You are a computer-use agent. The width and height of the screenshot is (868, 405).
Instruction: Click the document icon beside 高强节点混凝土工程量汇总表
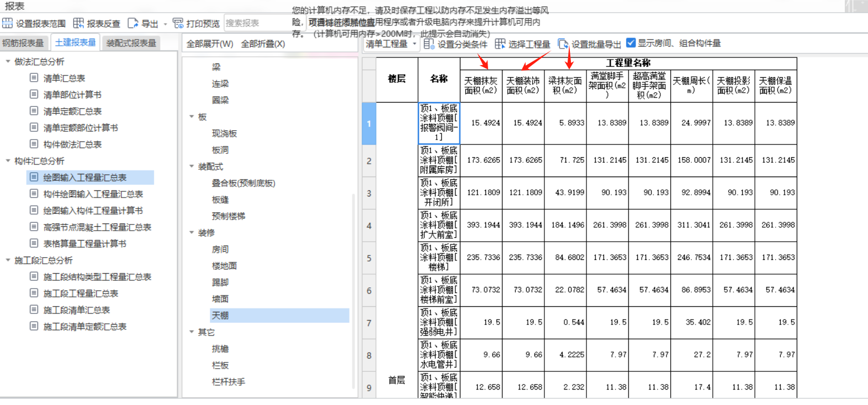34,227
